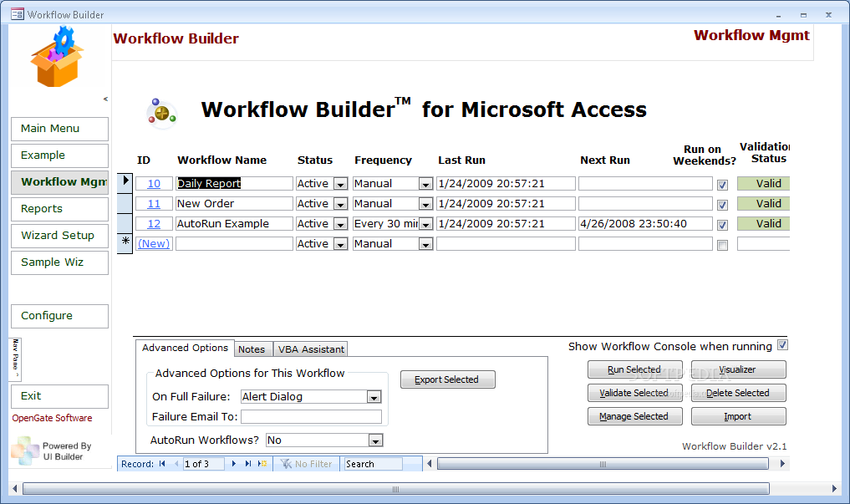Switch to VBA Assistant tab
The width and height of the screenshot is (850, 504).
pos(311,349)
